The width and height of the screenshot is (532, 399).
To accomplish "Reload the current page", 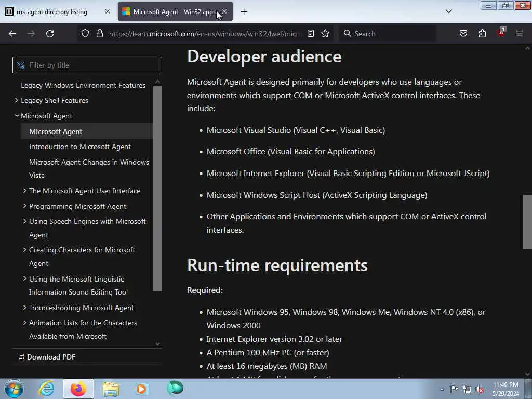I will coord(50,34).
